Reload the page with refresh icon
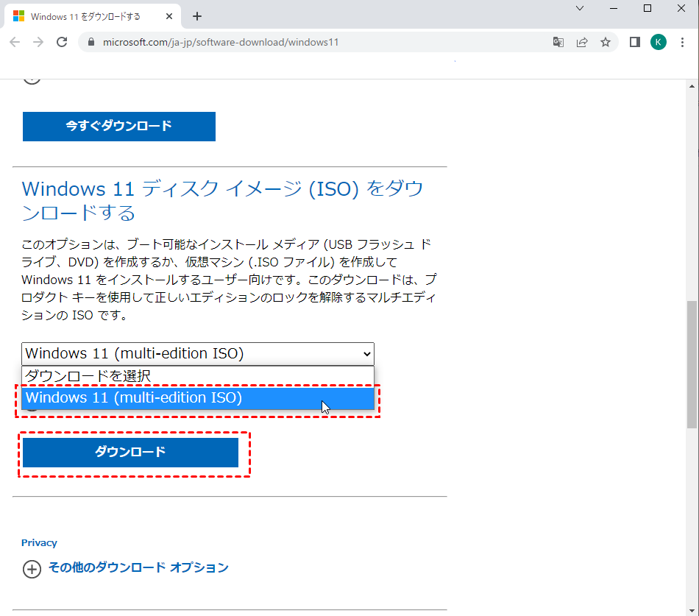This screenshot has height=616, width=699. [62, 42]
